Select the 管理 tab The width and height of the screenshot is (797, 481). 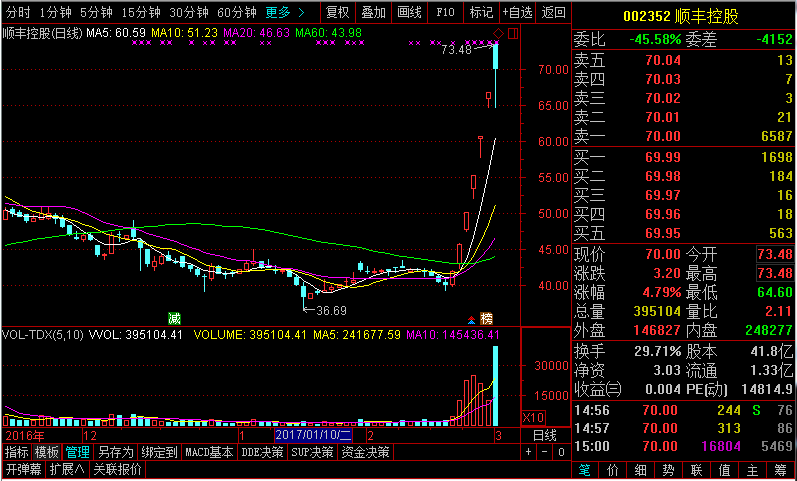(x=78, y=452)
